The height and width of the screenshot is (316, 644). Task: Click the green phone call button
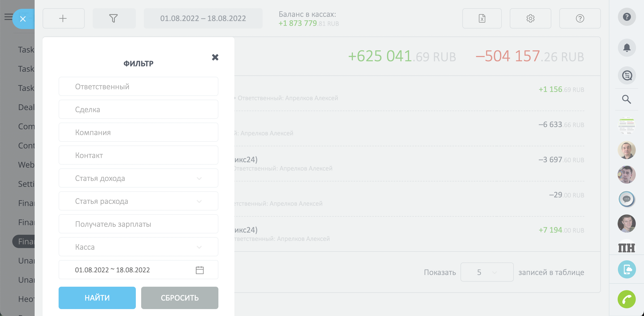627,299
